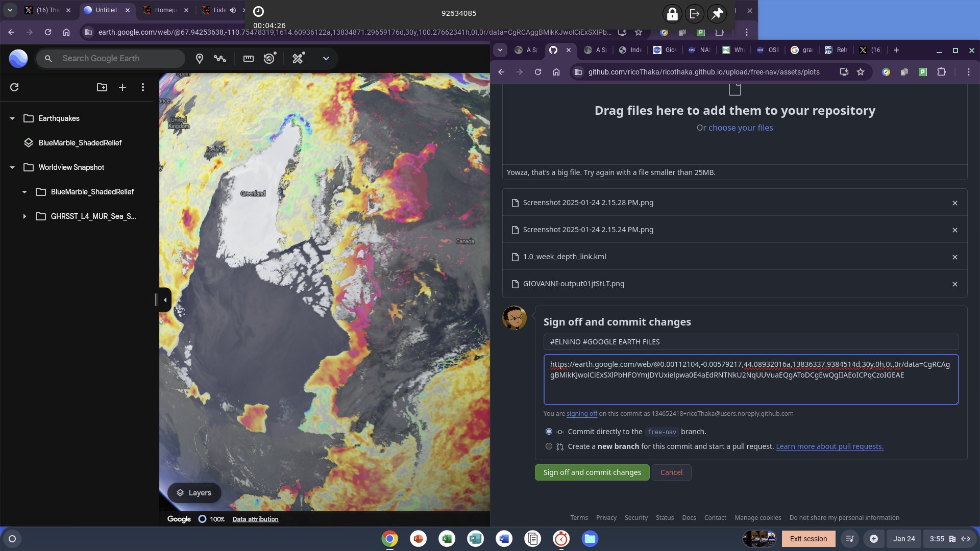Open Excel from the taskbar shelf
Image resolution: width=980 pixels, height=551 pixels.
coord(447,539)
